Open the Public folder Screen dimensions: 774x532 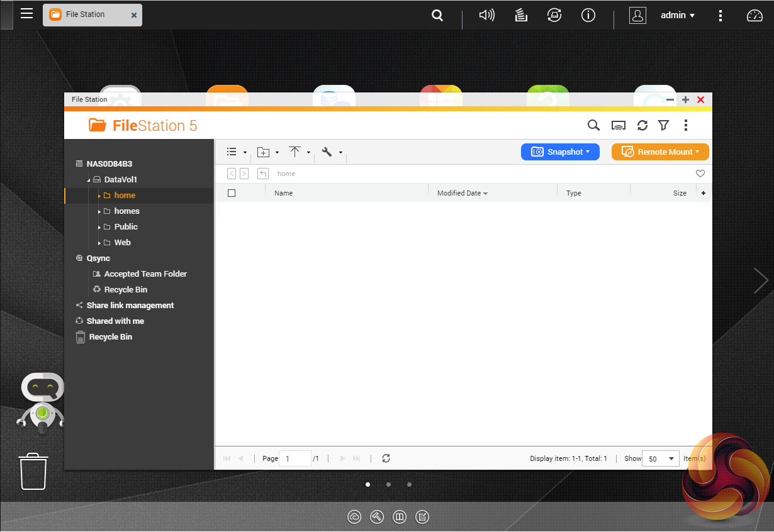[126, 227]
